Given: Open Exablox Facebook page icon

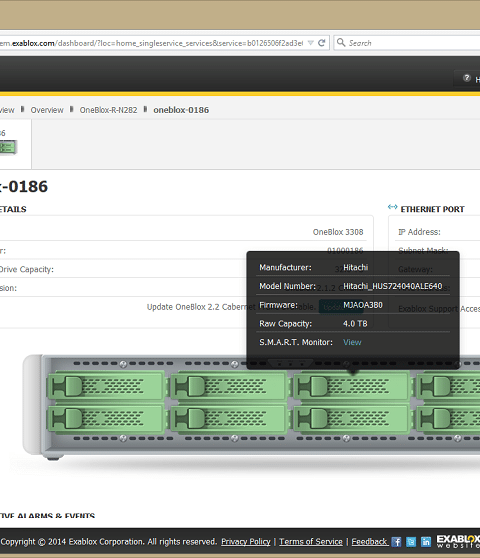Looking at the screenshot, I should coord(396,542).
